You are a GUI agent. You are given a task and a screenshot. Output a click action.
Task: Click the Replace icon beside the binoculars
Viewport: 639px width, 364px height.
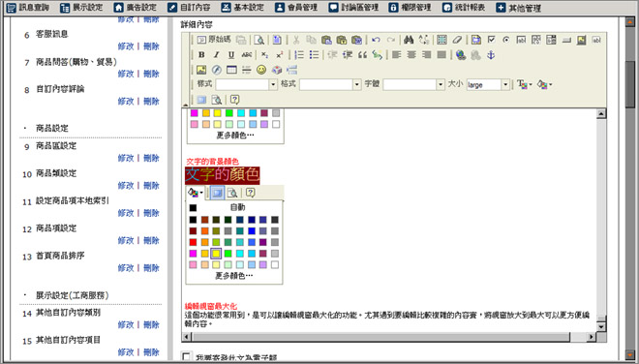coord(424,40)
